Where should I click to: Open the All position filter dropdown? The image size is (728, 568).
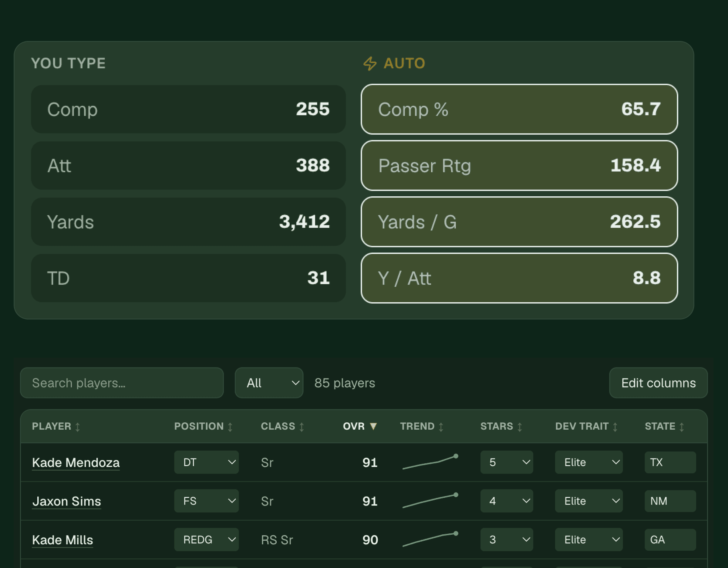269,383
